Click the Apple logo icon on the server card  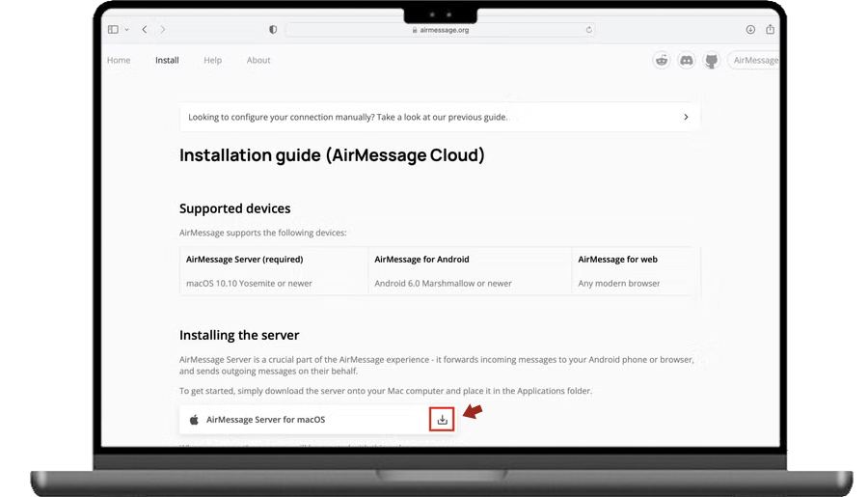[x=194, y=420]
